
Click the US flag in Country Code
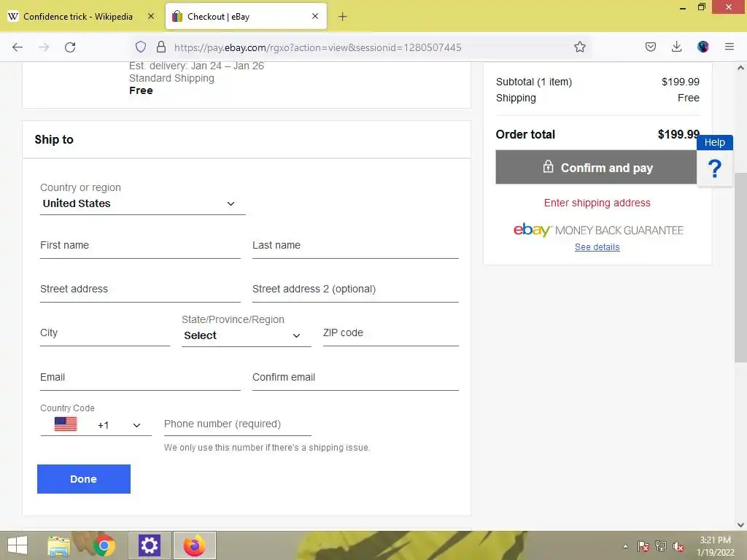tap(66, 424)
